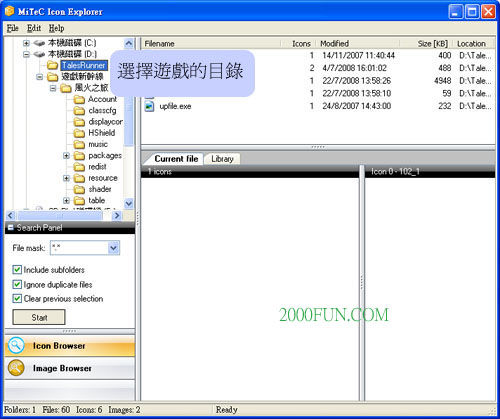The width and height of the screenshot is (500, 419).
Task: Select the resource folder in tree
Action: point(103,178)
